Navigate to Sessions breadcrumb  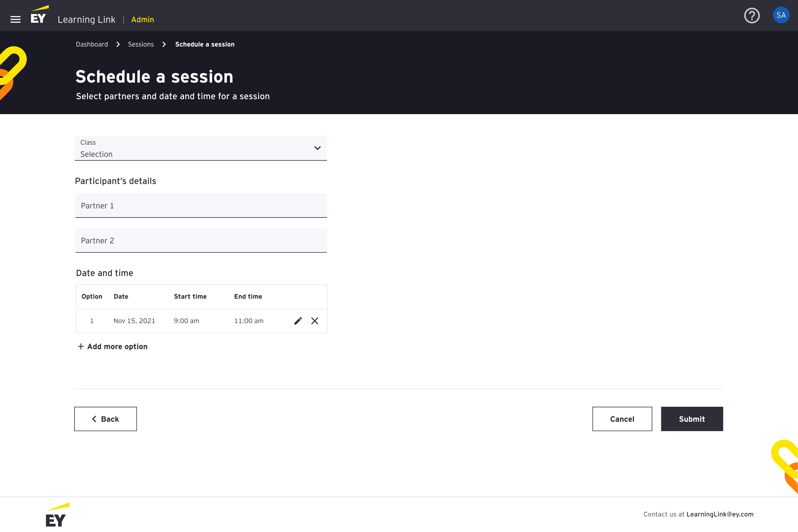pos(140,44)
